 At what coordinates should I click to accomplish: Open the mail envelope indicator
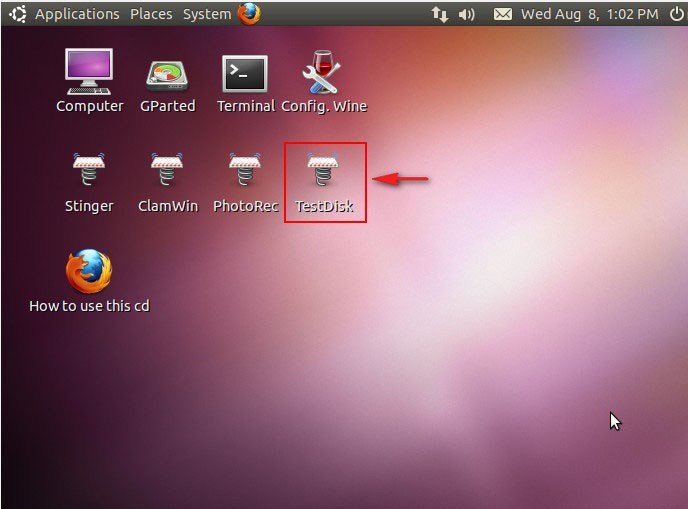coord(502,14)
